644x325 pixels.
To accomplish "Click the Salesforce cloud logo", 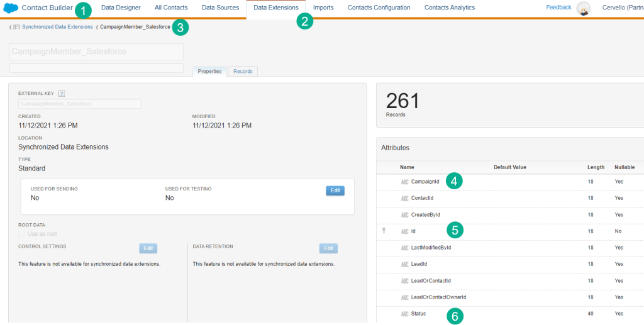I will coord(11,8).
